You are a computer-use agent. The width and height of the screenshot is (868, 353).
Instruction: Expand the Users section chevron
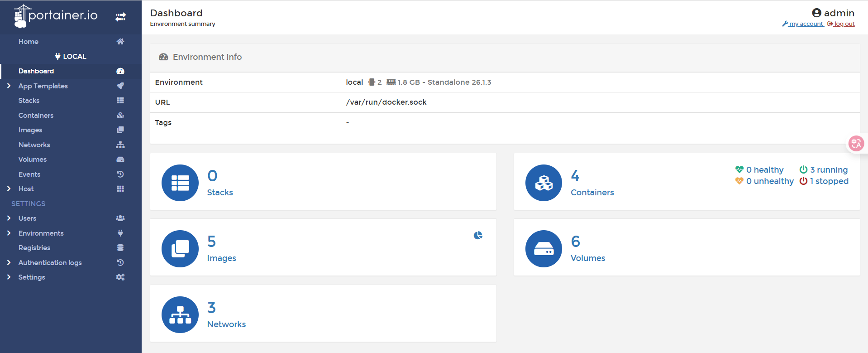click(9, 218)
